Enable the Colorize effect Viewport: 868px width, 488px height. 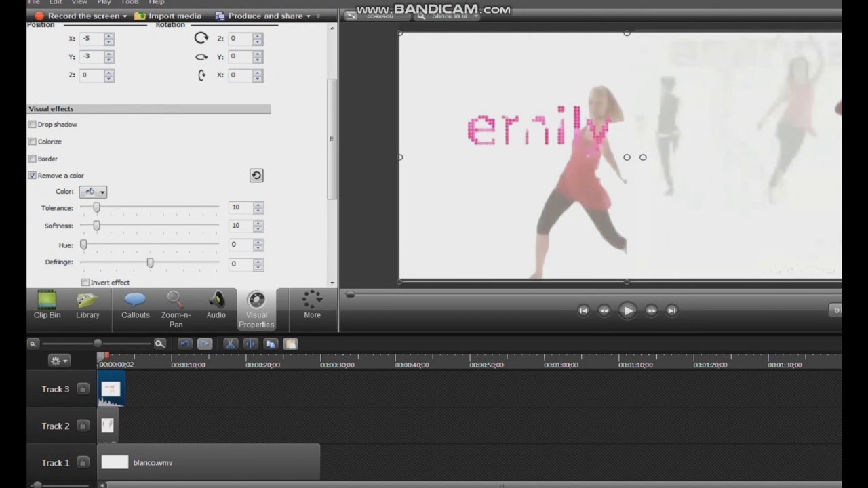32,142
